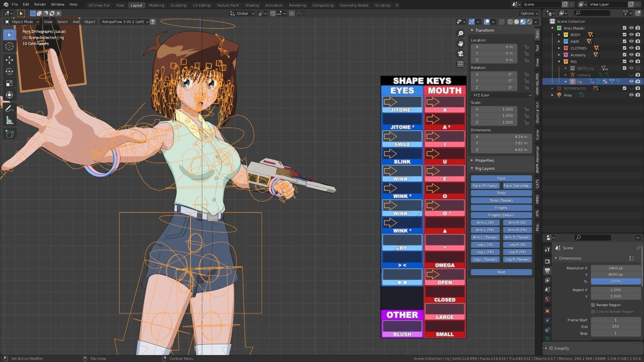This screenshot has height=362, width=644.
Task: Open the shading options dropdown arrow
Action: coord(536,22)
